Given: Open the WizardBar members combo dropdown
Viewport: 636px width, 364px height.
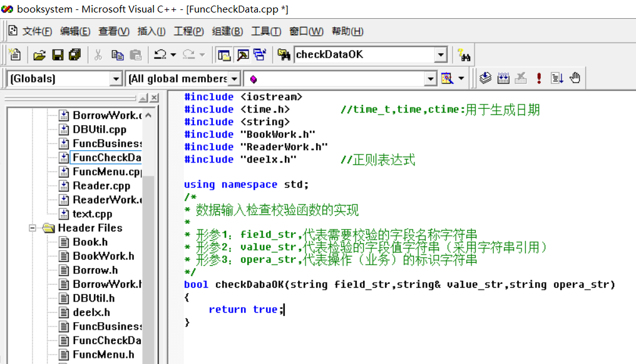Looking at the screenshot, I should [x=430, y=79].
